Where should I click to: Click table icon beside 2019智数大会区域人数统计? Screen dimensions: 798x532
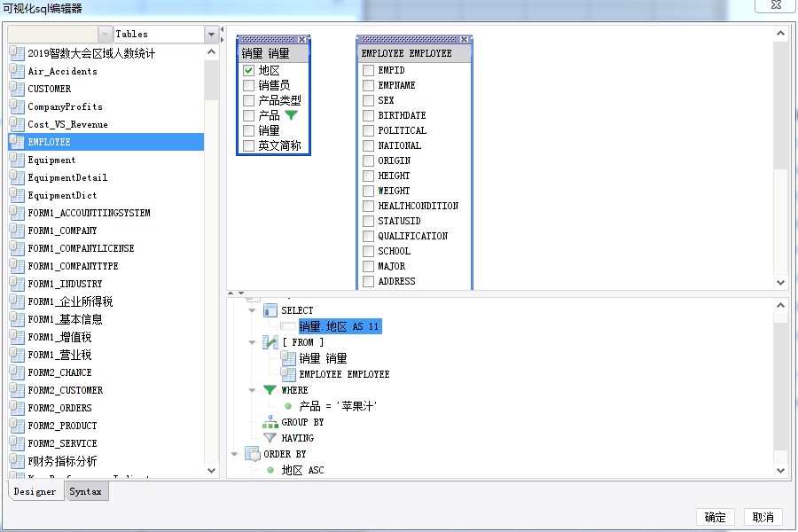coord(17,53)
